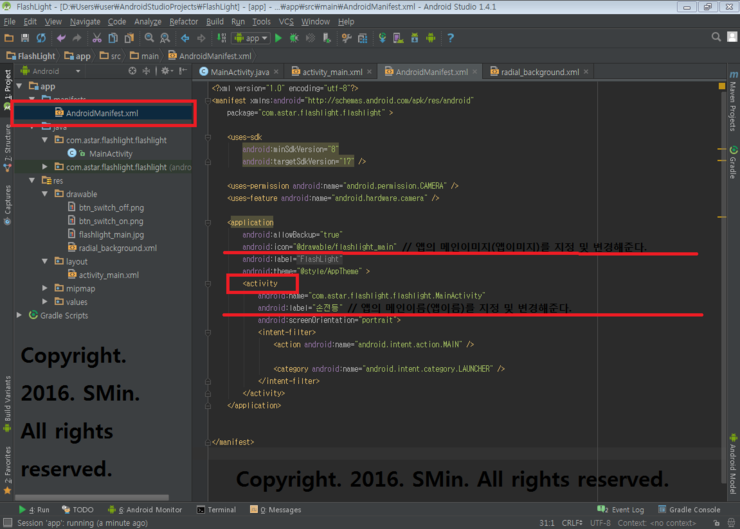The height and width of the screenshot is (529, 740).
Task: Click the project panel horizontal scrollbar
Action: point(92,497)
